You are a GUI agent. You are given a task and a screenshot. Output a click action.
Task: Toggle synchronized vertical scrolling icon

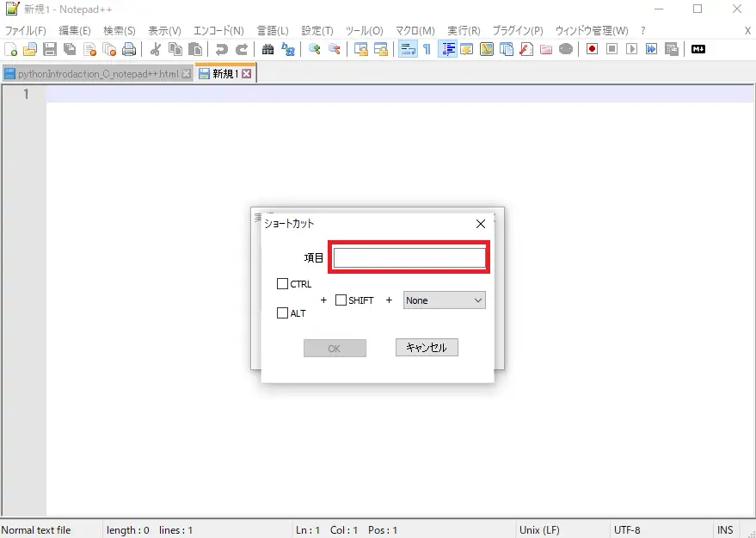pyautogui.click(x=360, y=49)
